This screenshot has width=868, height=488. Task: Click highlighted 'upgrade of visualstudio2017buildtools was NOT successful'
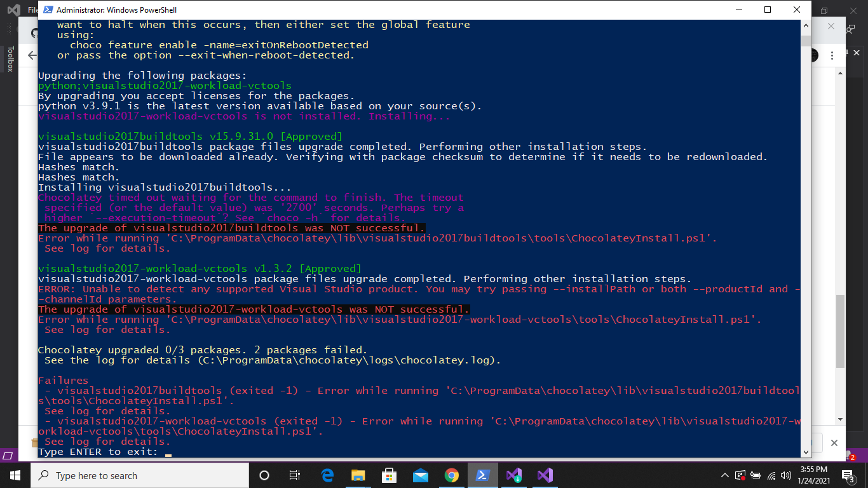[x=231, y=228]
